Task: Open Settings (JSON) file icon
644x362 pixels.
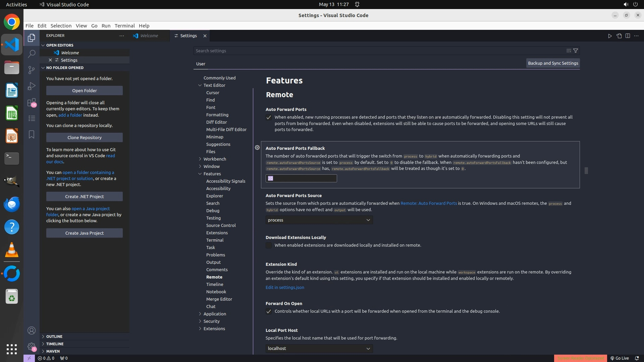Action: 619,36
